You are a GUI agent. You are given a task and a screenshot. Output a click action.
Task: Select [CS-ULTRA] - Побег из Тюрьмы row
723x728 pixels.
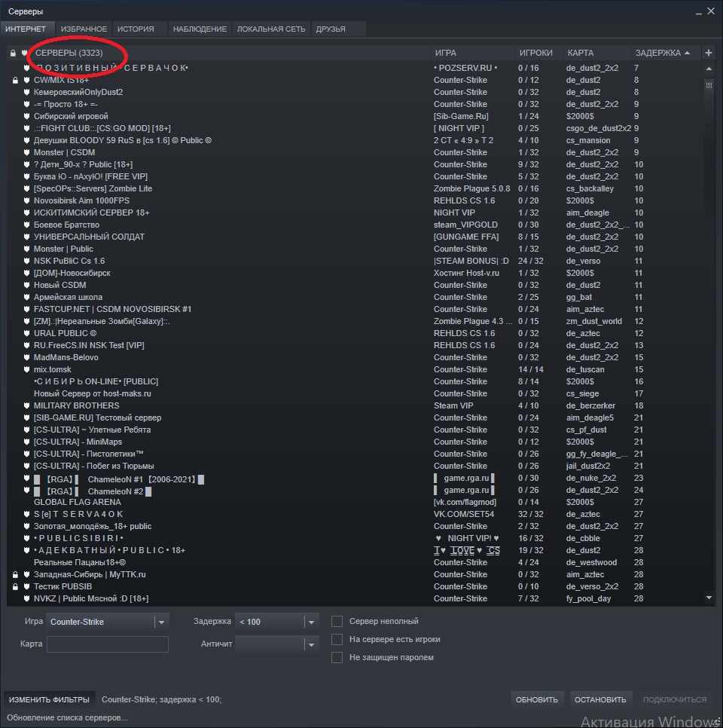(355, 466)
